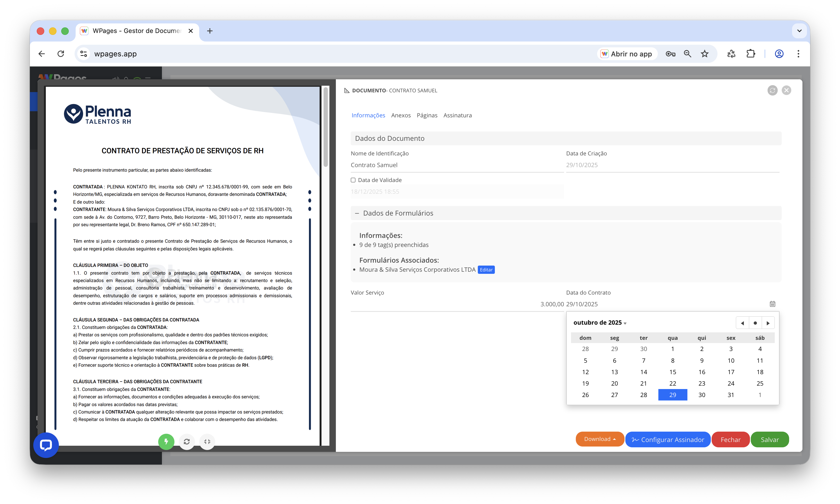This screenshot has width=840, height=504.
Task: Click the document preview vertical scrollbar
Action: point(325,127)
